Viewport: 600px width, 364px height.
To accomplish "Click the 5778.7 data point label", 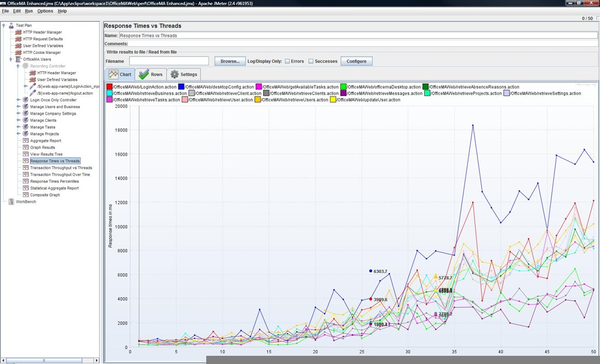I will 445,278.
